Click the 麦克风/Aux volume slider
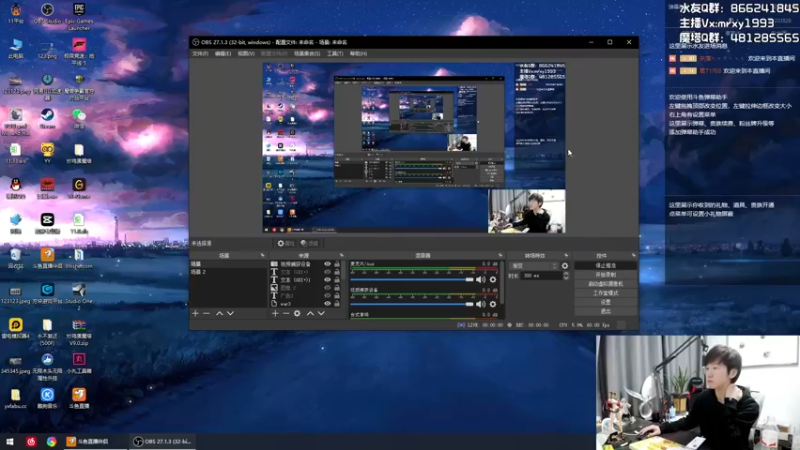The height and width of the screenshot is (450, 800). click(412, 280)
